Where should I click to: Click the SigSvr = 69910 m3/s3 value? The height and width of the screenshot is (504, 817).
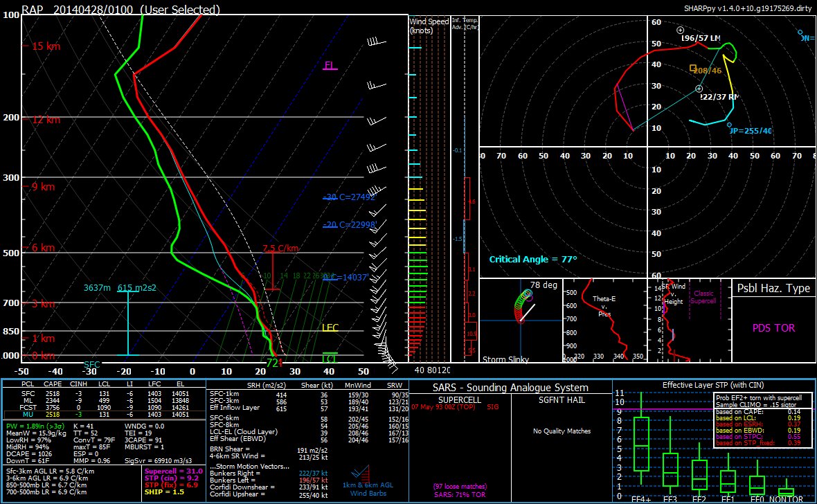pos(158,461)
